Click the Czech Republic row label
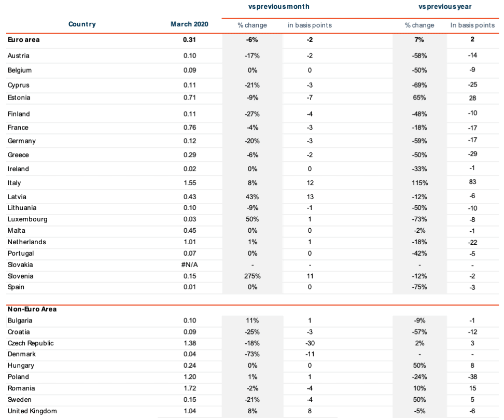This screenshot has height=420, width=504. click(x=31, y=343)
